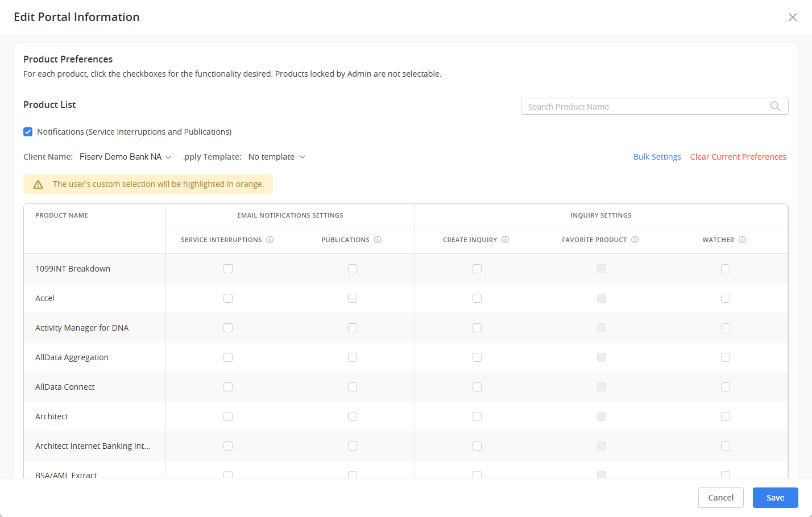Click info icon beside Watcher header
The height and width of the screenshot is (517, 812).
click(x=742, y=240)
